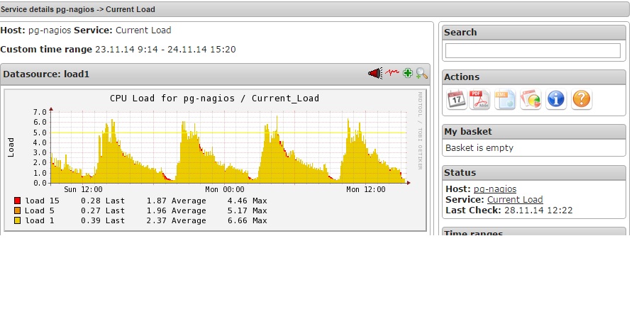Click the red megaphone icon in the load1 header
644x326 pixels.
click(374, 73)
